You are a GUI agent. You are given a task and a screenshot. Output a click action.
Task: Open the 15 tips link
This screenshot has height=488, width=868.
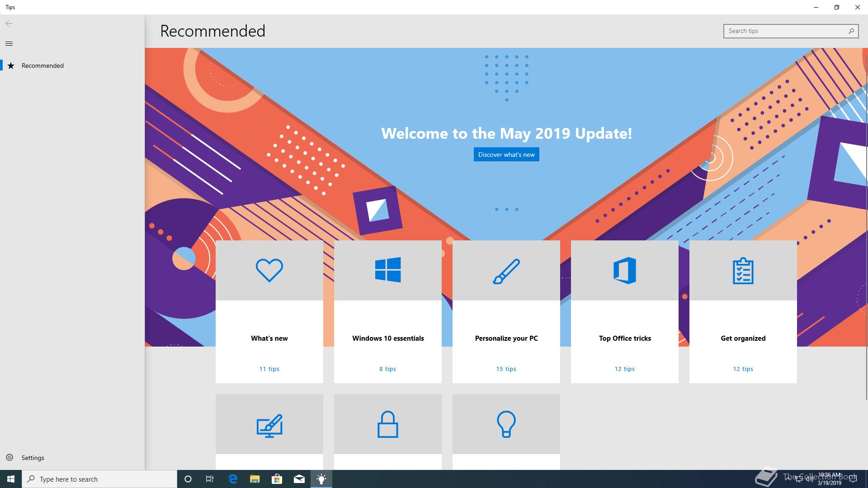coord(506,369)
